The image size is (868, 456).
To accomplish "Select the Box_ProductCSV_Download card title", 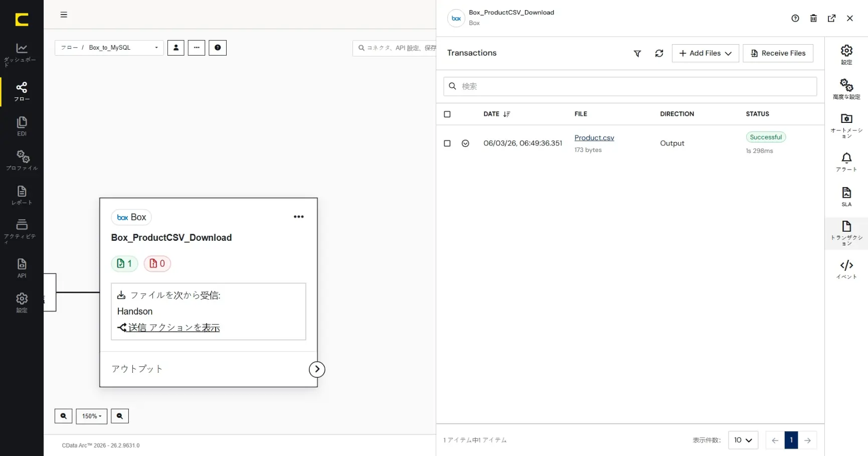I will (171, 237).
